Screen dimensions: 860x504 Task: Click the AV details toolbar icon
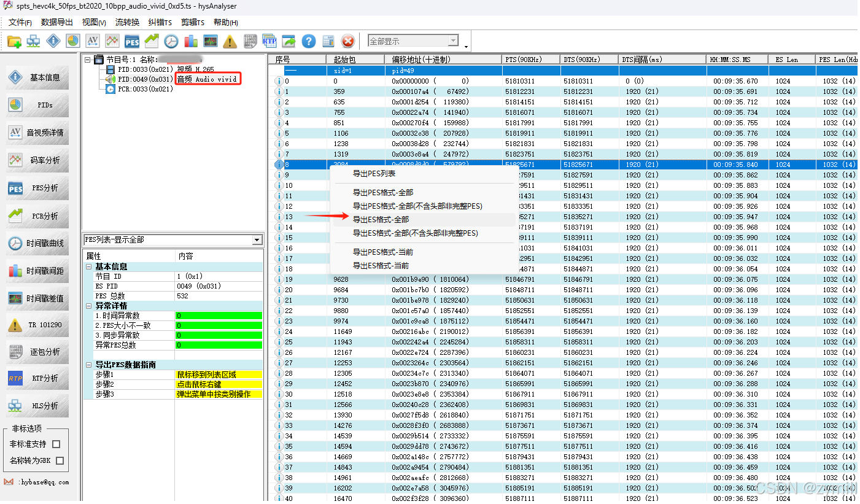93,41
